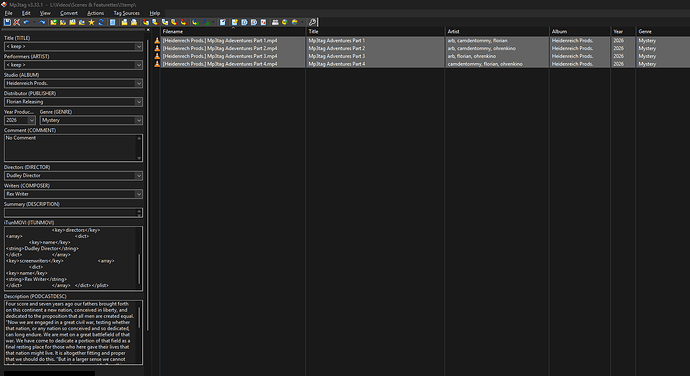Sort by the Filename column header
The height and width of the screenshot is (376, 690).
(x=233, y=32)
